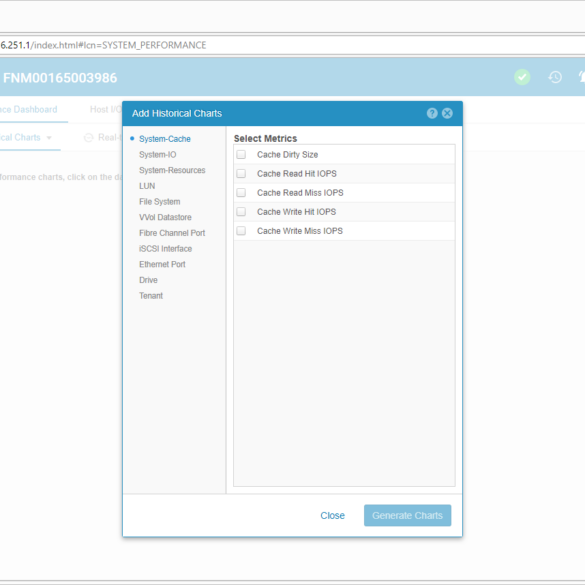This screenshot has height=585, width=585.
Task: Click the Close link in dialog
Action: click(x=332, y=515)
